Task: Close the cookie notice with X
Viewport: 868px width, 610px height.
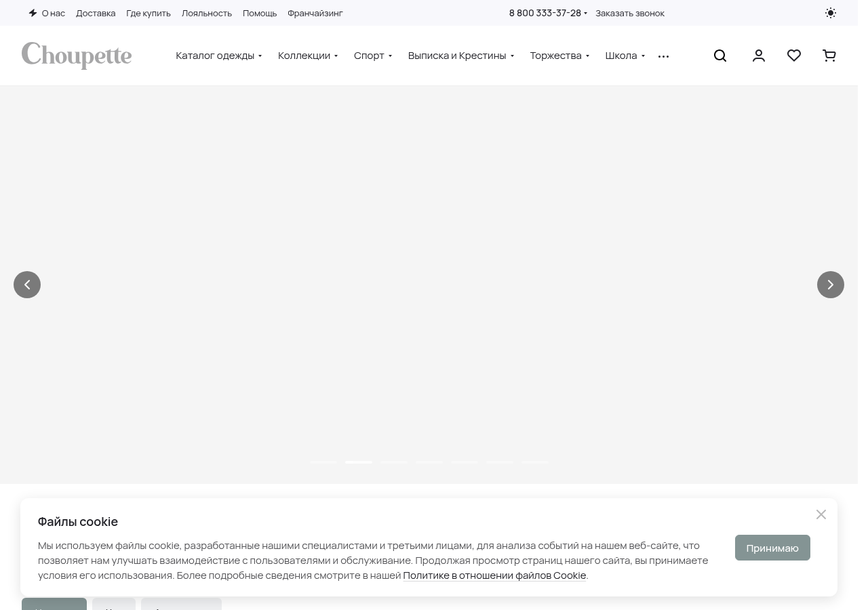Action: pos(821,514)
